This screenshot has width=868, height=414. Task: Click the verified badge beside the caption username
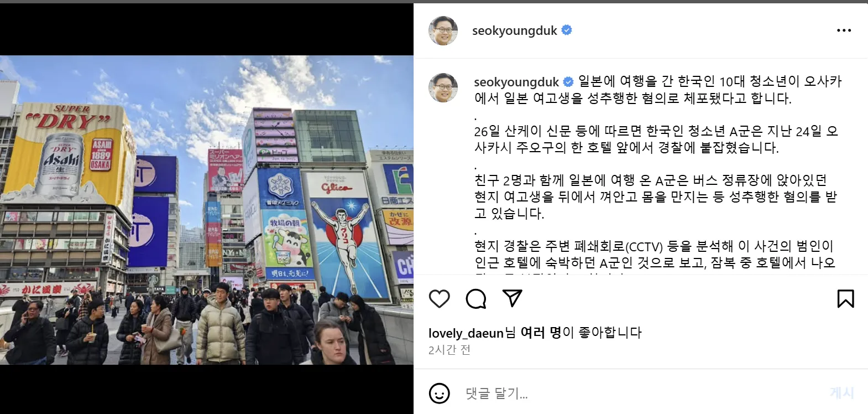click(568, 82)
